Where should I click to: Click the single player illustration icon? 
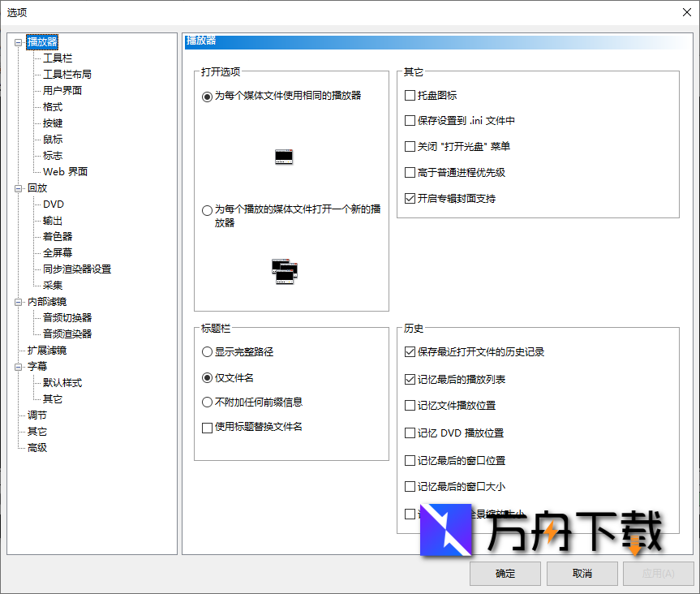tap(283, 156)
